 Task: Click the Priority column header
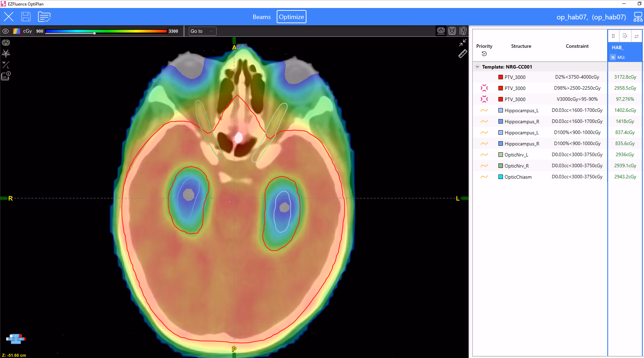tap(484, 46)
